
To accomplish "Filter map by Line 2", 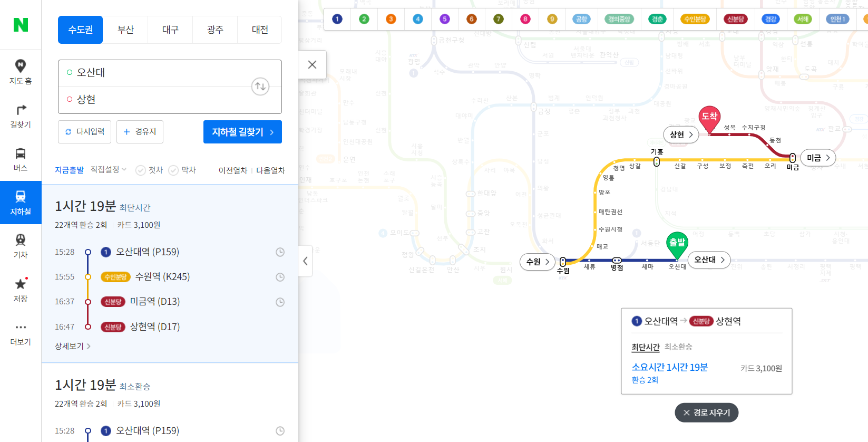I will 364,19.
